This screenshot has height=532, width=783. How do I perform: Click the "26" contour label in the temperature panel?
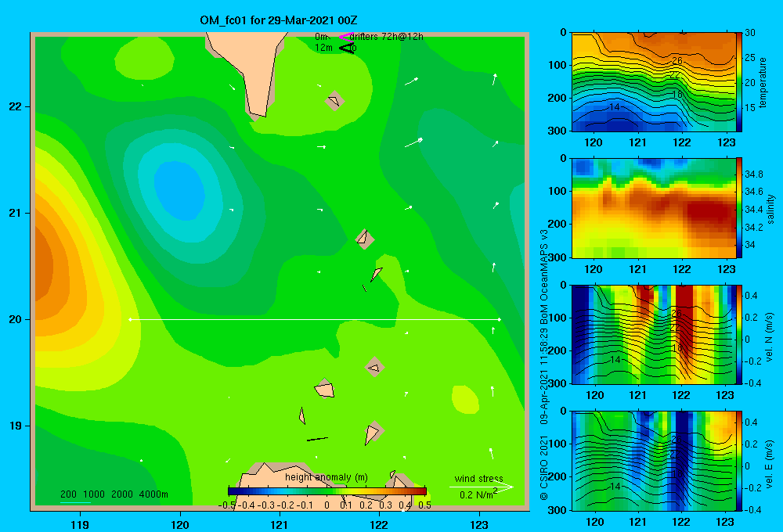click(x=677, y=60)
